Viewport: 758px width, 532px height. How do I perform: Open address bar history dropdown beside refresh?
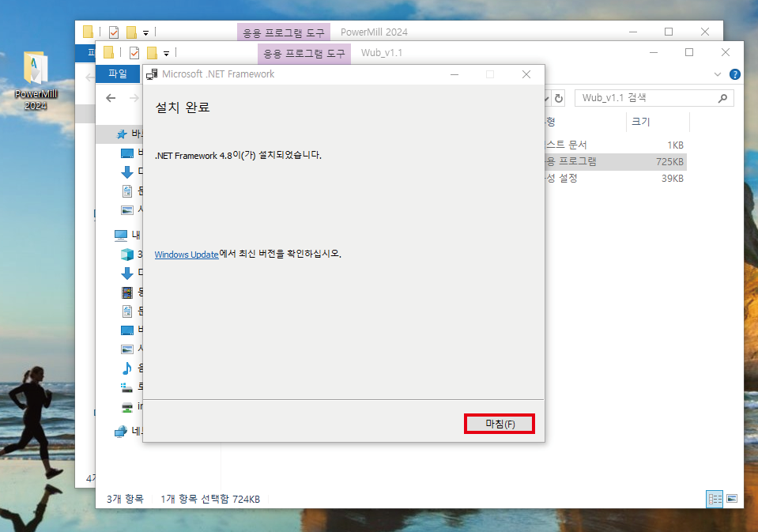tap(547, 98)
